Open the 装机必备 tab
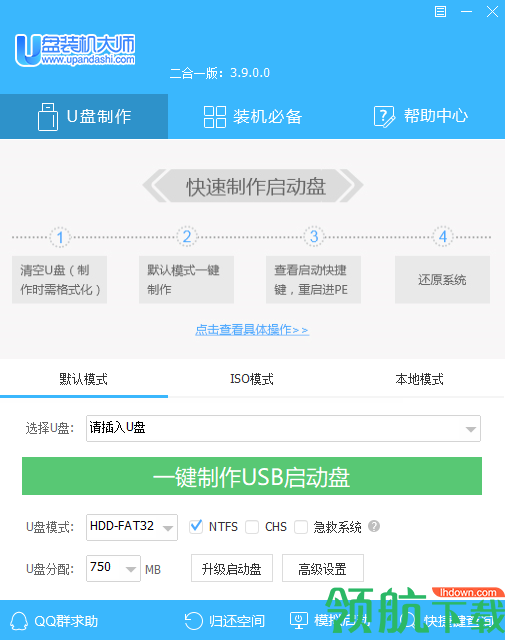The height and width of the screenshot is (640, 505). [x=253, y=116]
